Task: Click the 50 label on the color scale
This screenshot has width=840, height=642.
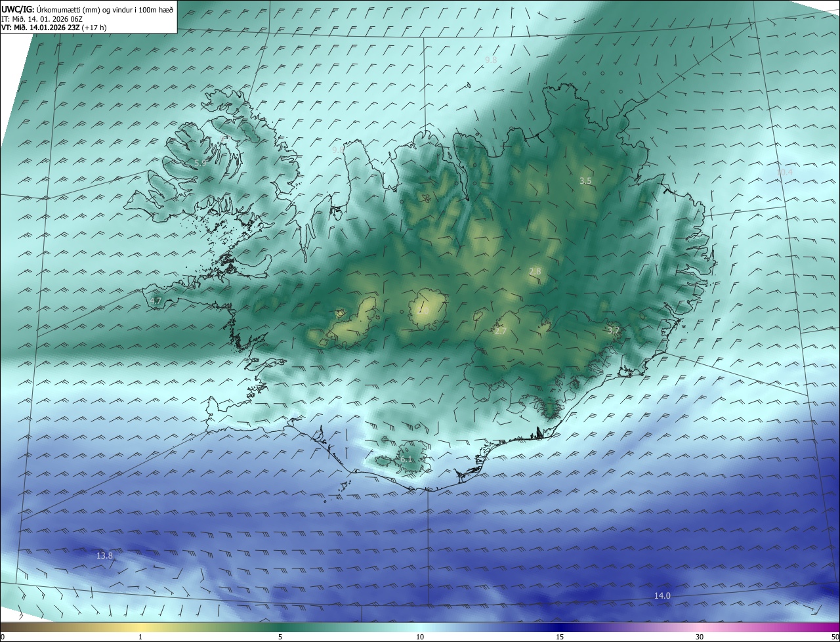Action: click(x=835, y=637)
